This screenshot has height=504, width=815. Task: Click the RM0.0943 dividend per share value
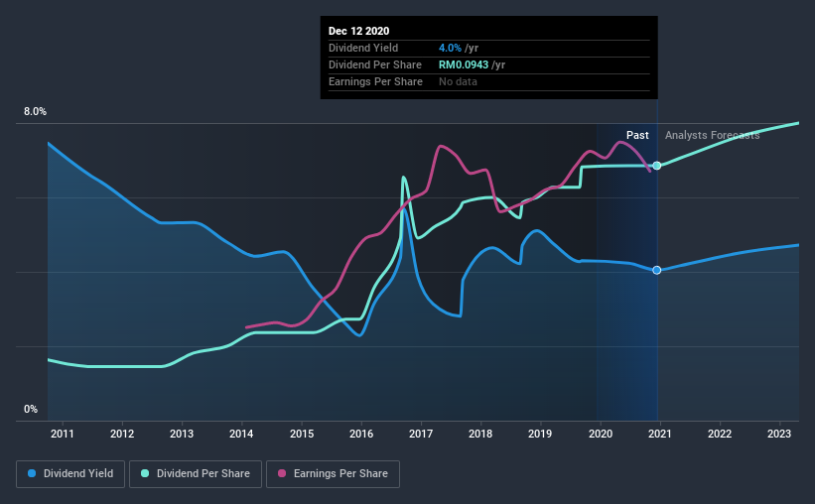coord(464,64)
